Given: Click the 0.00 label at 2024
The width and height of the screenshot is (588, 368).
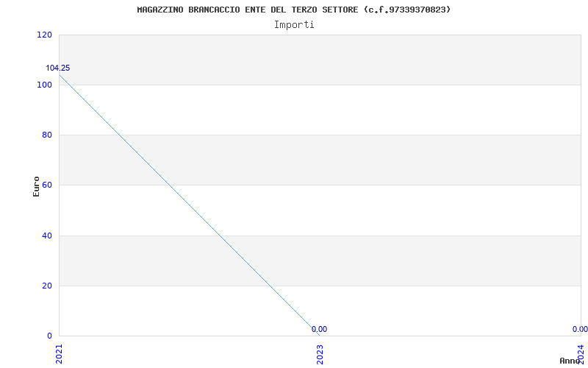Looking at the screenshot, I should tap(580, 329).
